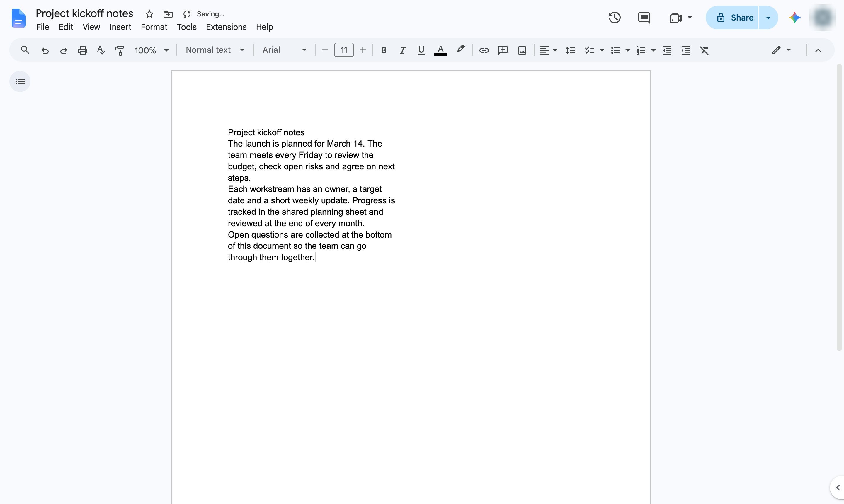
Task: Clear formatting
Action: [705, 50]
